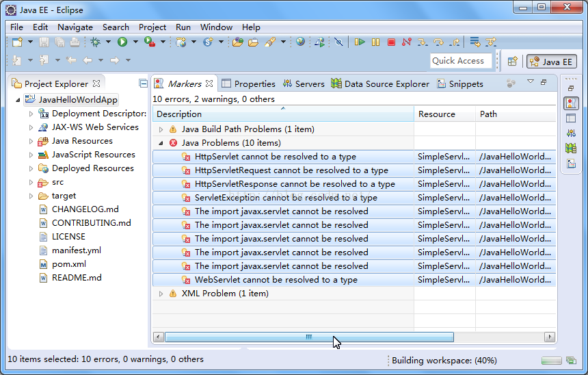
Task: Click the green Run button in toolbar
Action: [122, 42]
